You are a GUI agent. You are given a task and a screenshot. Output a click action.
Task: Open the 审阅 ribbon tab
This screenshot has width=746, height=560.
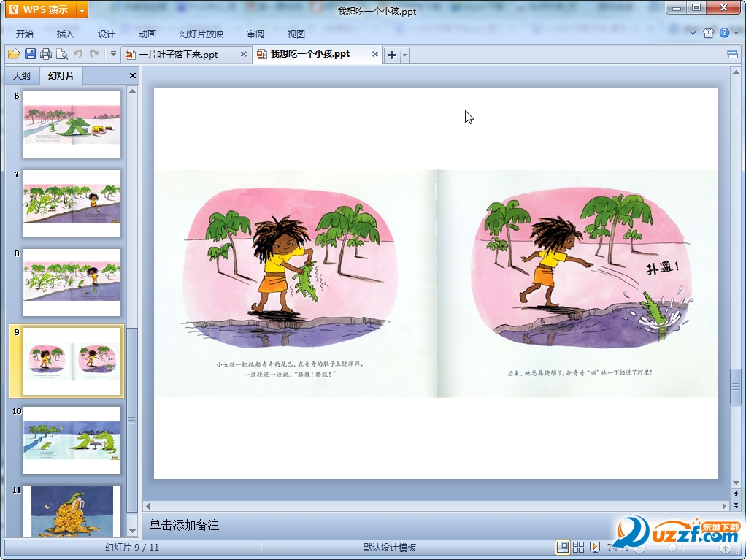[255, 34]
